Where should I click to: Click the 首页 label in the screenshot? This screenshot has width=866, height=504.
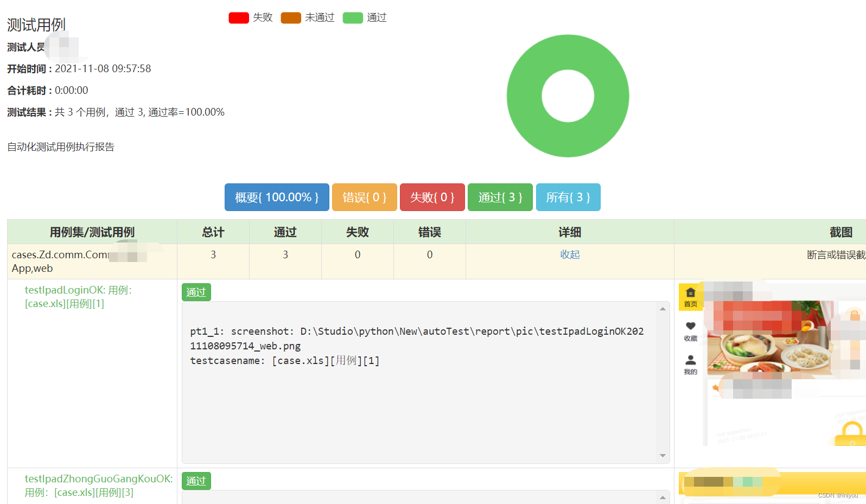(x=691, y=304)
